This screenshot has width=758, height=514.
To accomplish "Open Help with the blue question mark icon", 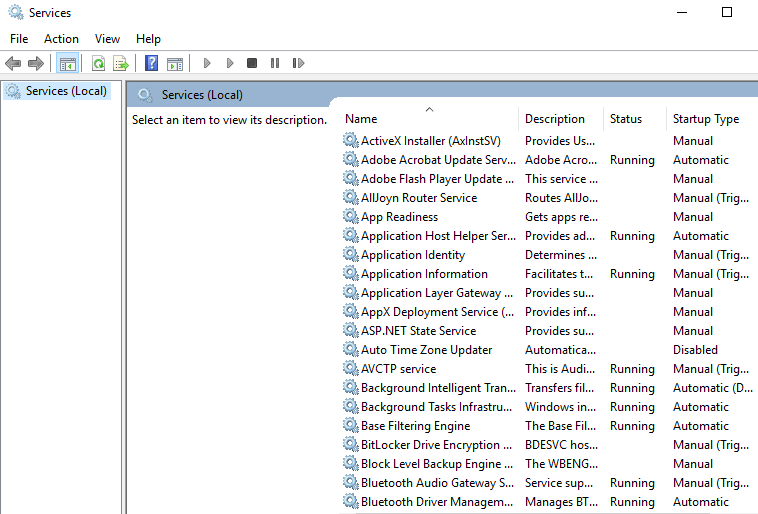I will (151, 63).
